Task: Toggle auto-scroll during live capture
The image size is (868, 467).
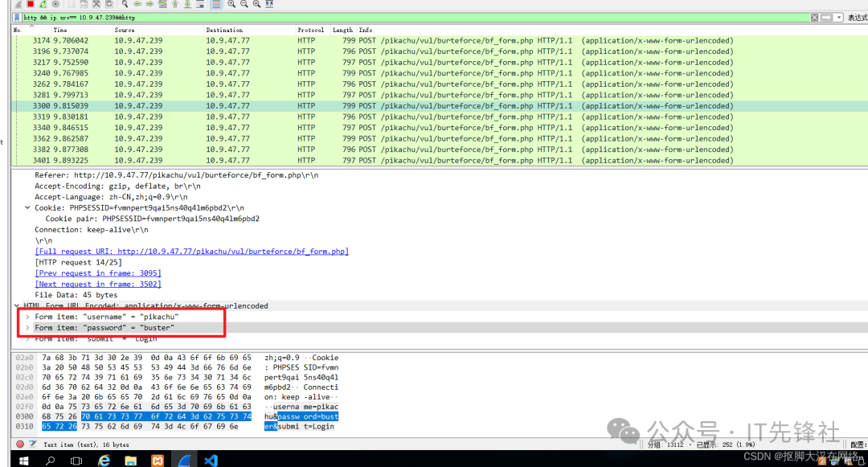Action: [x=201, y=4]
